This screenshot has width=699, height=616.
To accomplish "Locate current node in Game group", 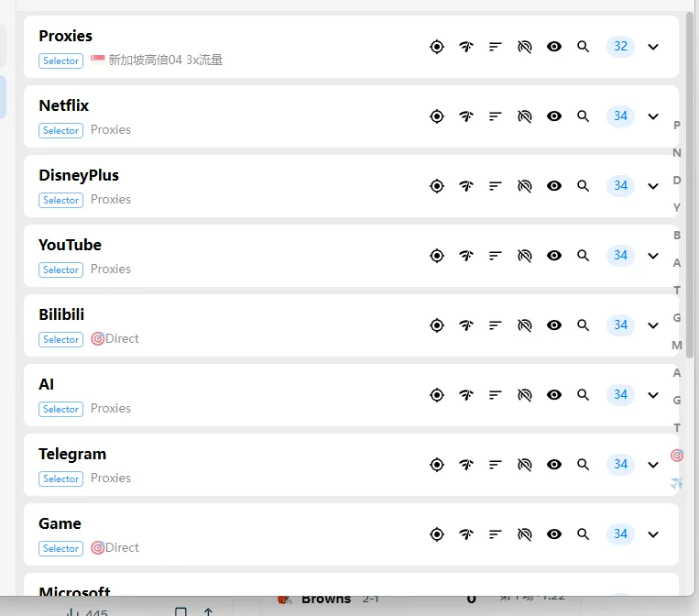I will point(437,534).
